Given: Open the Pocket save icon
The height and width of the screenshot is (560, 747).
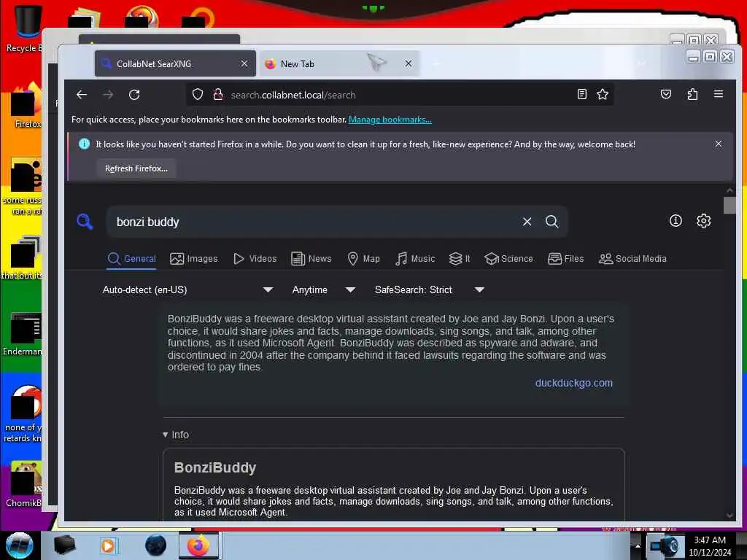Looking at the screenshot, I should point(666,94).
